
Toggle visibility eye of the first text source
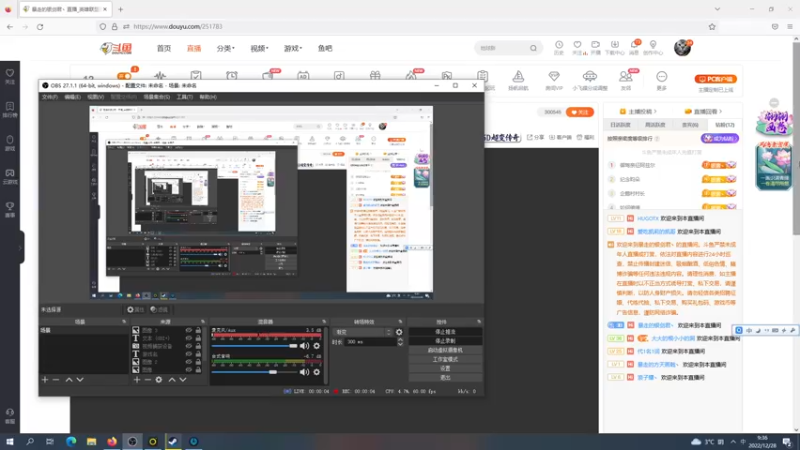(x=189, y=338)
